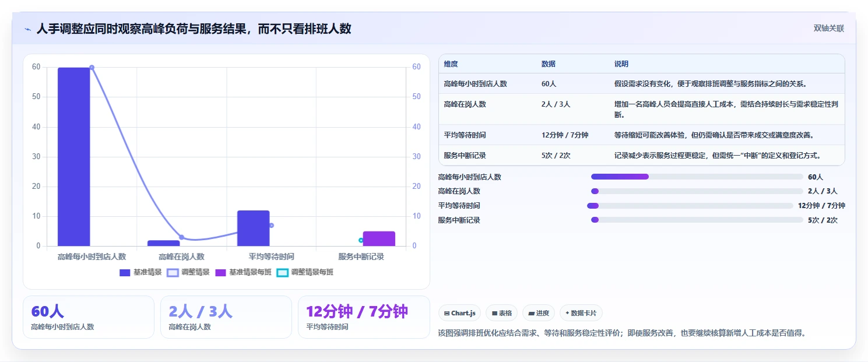Click the x-axis label 平均等待时间
The image size is (868, 362).
tap(271, 256)
